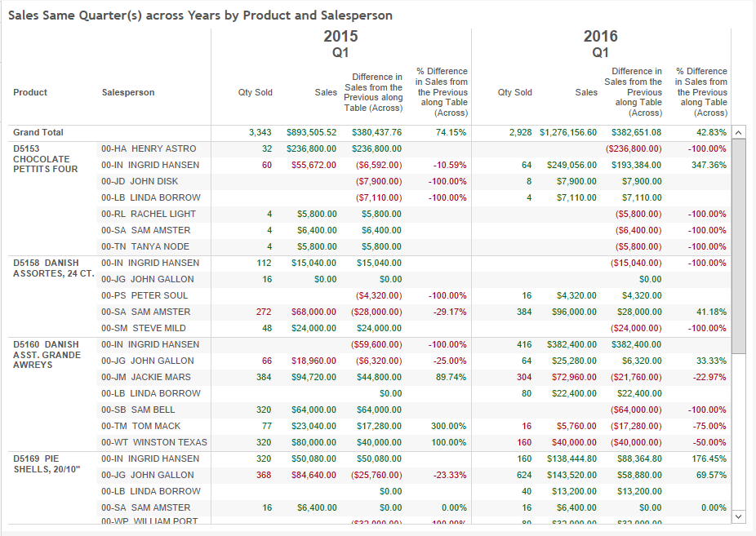
Task: Click the $382,400.00 2016 sales cell
Action: click(571, 345)
